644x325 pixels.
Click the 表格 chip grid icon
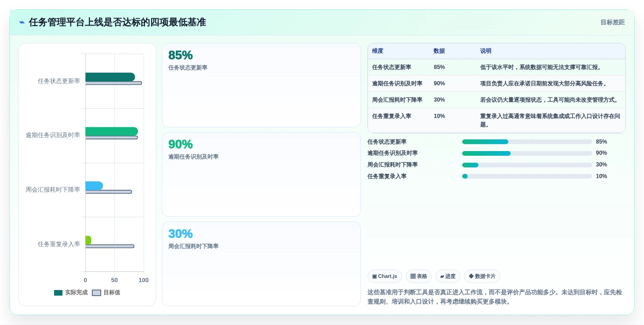pos(413,277)
